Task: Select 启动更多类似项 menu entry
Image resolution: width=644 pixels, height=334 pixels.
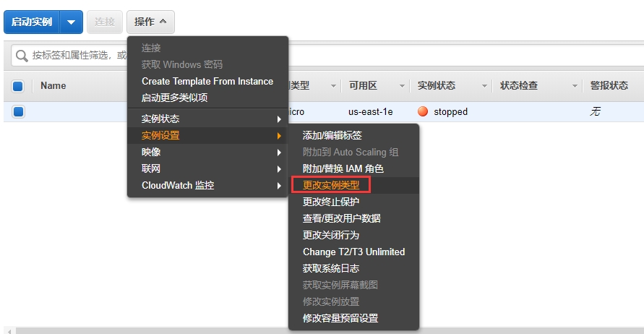Action: click(174, 98)
